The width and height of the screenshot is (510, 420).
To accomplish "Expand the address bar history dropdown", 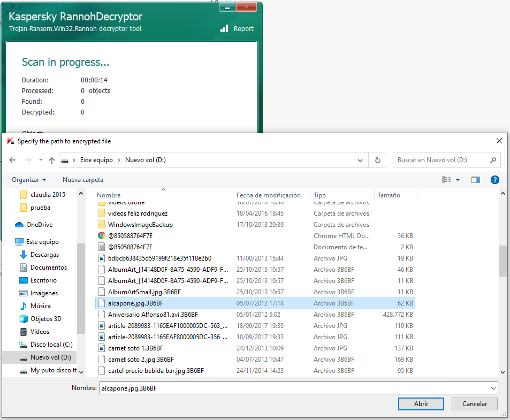I will [360, 160].
